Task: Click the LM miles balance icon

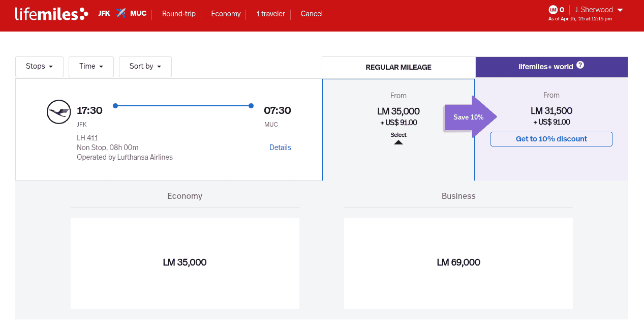Action: pyautogui.click(x=553, y=10)
